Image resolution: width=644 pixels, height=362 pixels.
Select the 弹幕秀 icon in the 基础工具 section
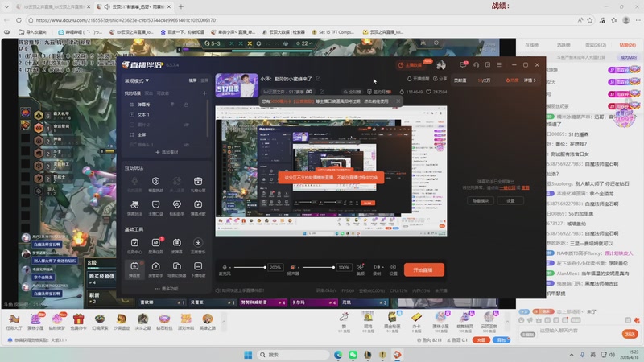click(x=134, y=269)
